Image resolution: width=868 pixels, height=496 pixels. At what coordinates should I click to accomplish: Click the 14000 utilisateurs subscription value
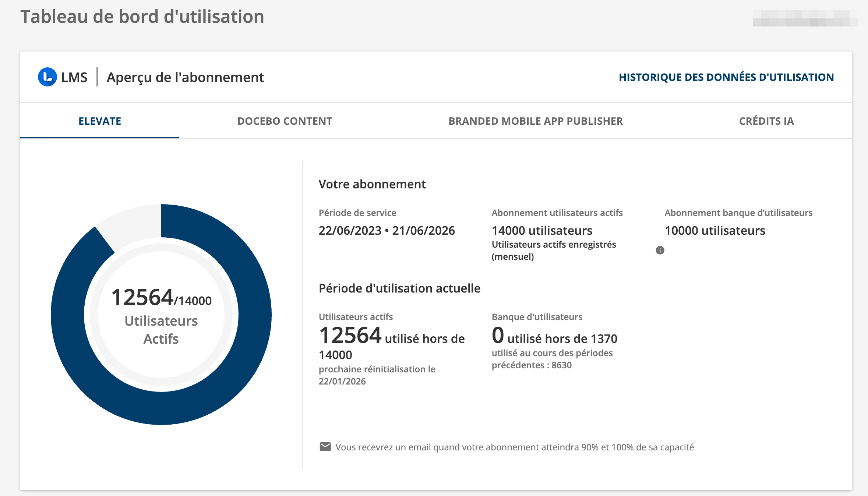pyautogui.click(x=542, y=230)
